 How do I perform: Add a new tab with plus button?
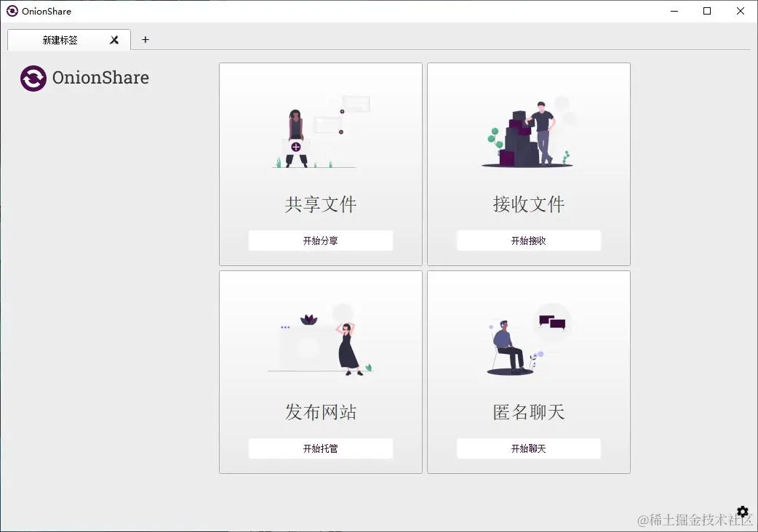[145, 39]
